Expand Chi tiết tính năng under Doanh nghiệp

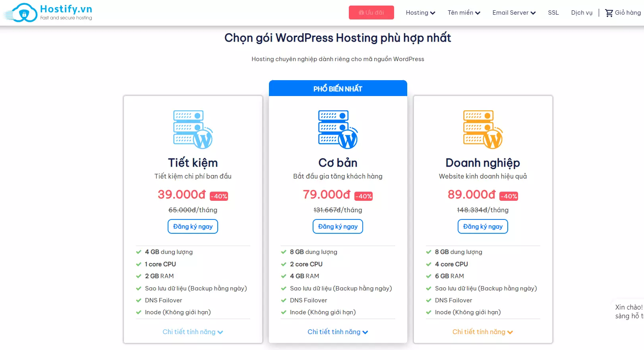[x=483, y=332]
